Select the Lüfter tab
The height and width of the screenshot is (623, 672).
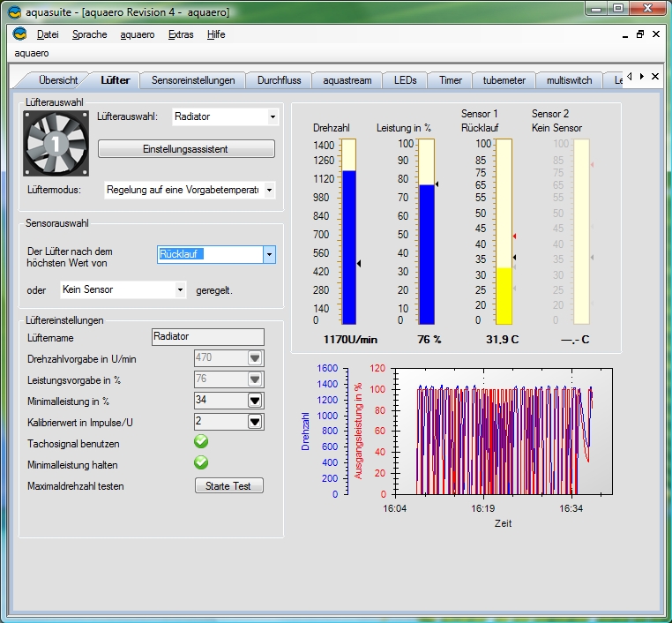115,80
